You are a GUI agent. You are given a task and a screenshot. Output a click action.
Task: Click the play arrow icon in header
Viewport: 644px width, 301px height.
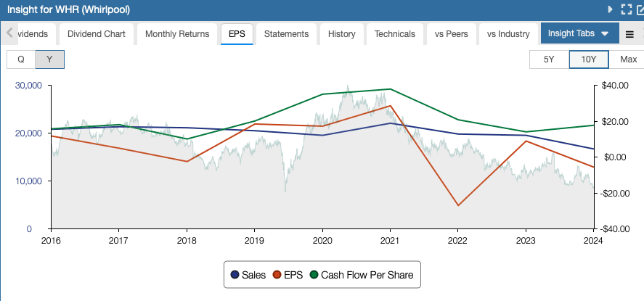coord(611,9)
